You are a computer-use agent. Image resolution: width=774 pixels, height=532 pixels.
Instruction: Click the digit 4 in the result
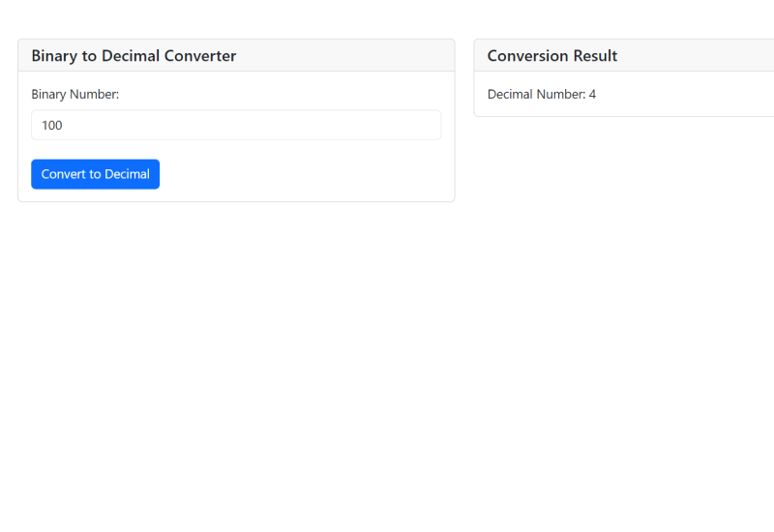tap(592, 94)
